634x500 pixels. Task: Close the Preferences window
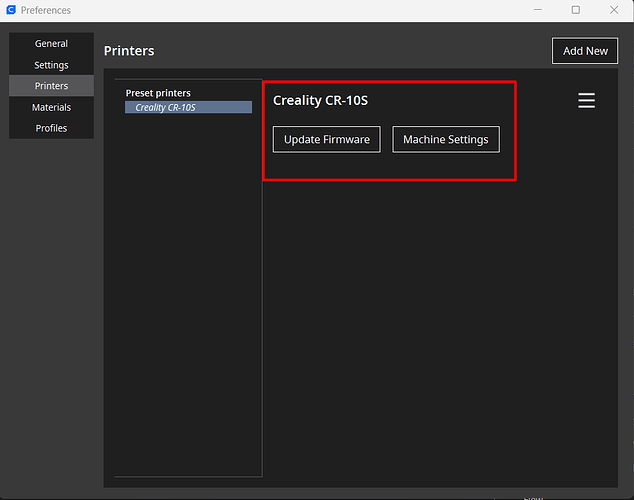[614, 10]
